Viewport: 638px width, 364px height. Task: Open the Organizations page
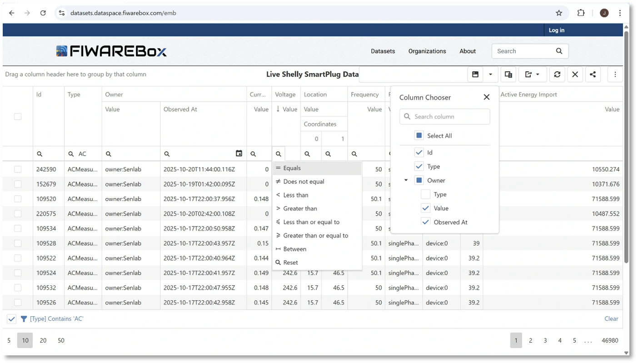click(427, 51)
